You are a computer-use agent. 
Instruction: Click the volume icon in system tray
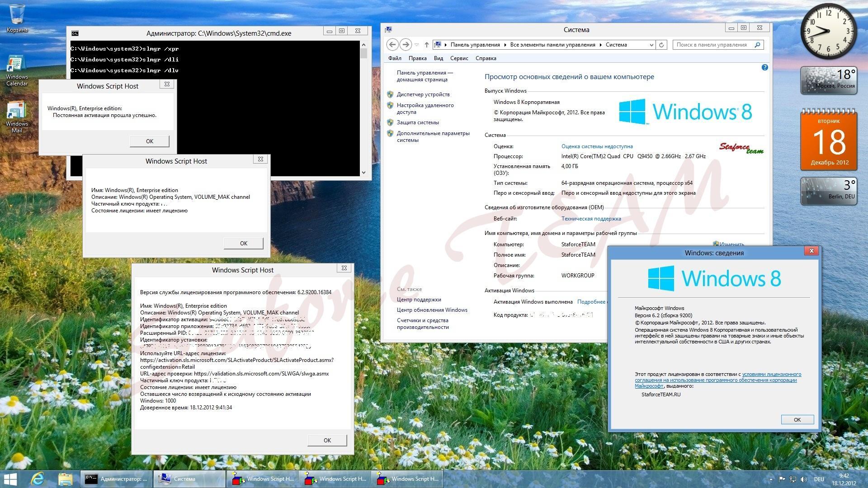804,479
